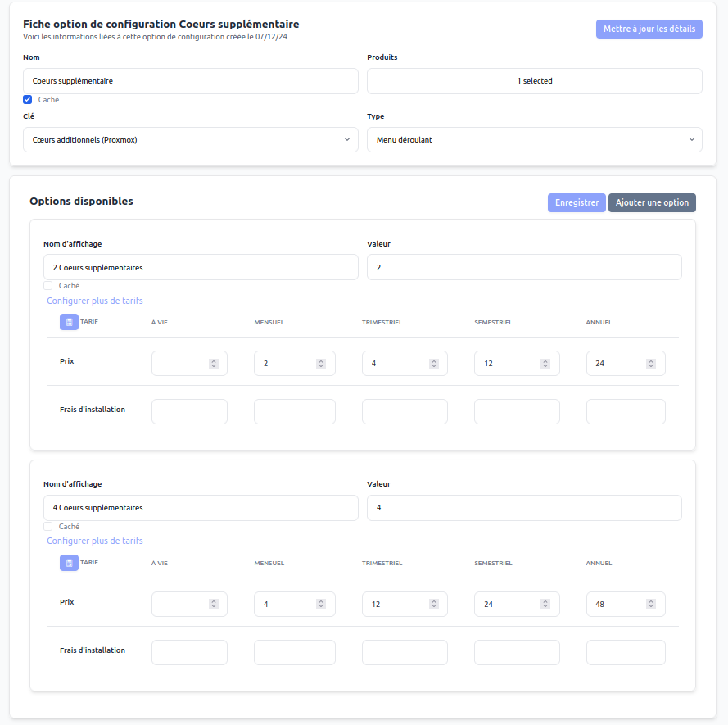The image size is (728, 725).
Task: Click calculator icon in 2 Coeurs tarif table
Action: pos(69,322)
